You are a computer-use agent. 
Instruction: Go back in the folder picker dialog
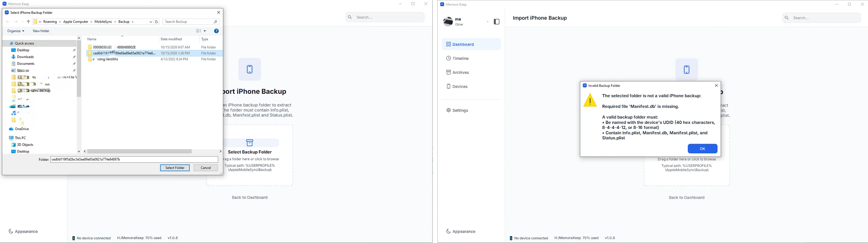coord(8,22)
